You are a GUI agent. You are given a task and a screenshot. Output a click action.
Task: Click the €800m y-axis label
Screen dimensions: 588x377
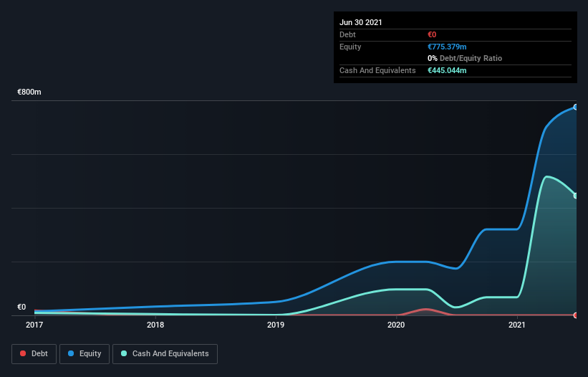pos(29,92)
